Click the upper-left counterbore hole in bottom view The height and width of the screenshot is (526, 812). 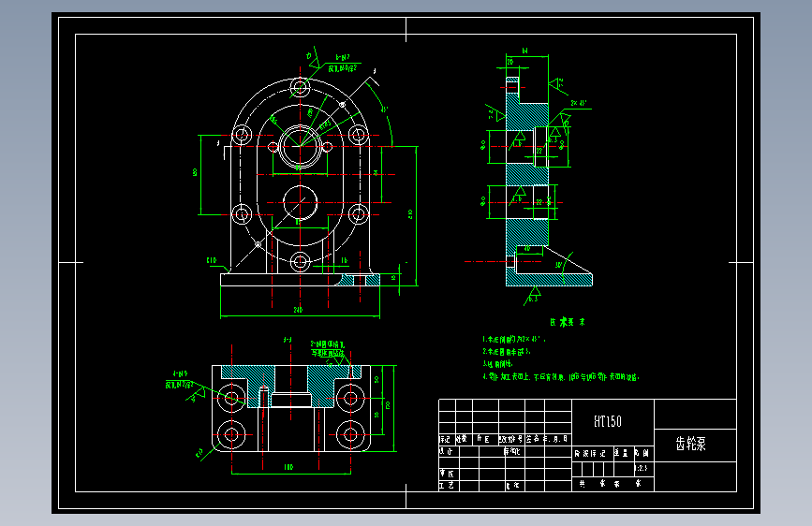pos(231,398)
